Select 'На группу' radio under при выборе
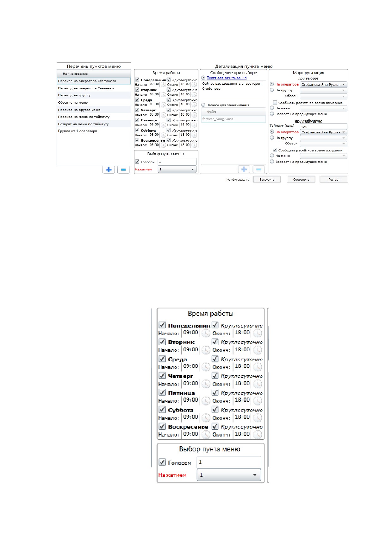 [x=272, y=90]
